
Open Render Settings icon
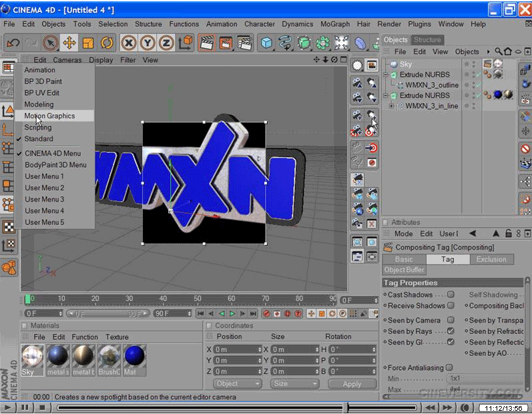tap(244, 43)
